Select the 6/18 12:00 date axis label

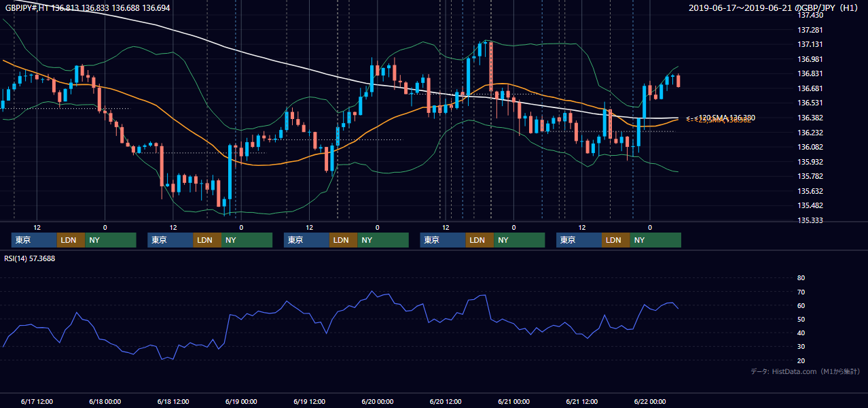[173, 401]
